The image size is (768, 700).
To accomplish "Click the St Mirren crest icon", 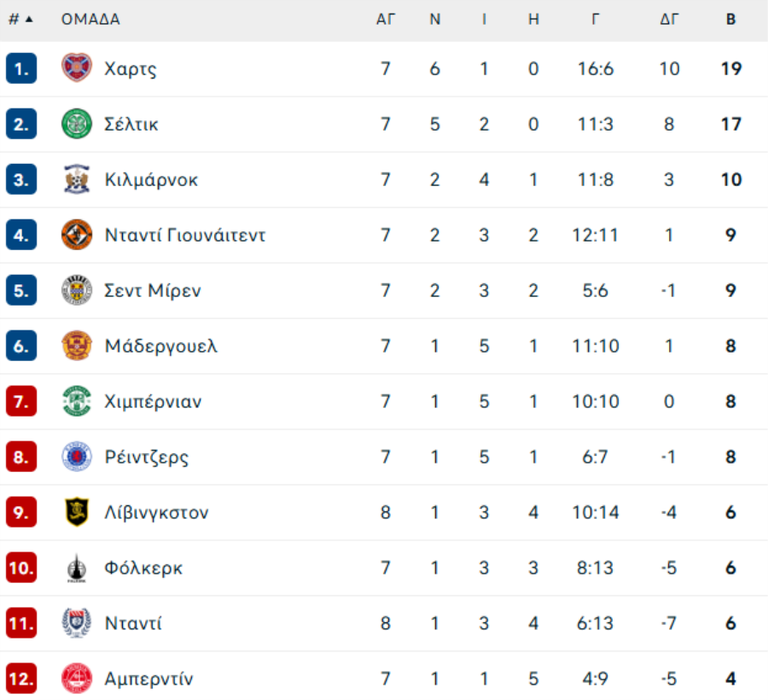I will [77, 290].
